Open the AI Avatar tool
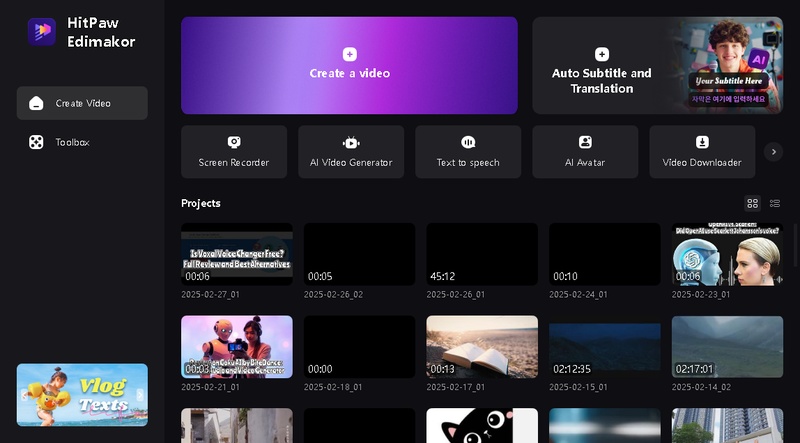This screenshot has width=800, height=443. (x=585, y=151)
